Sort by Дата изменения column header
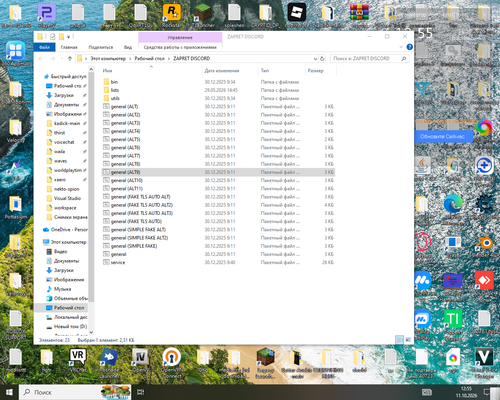 point(230,70)
